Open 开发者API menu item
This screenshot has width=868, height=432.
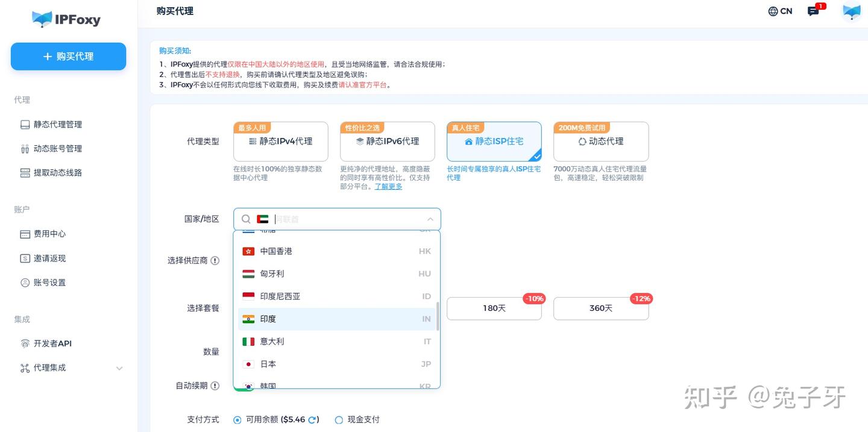click(52, 343)
